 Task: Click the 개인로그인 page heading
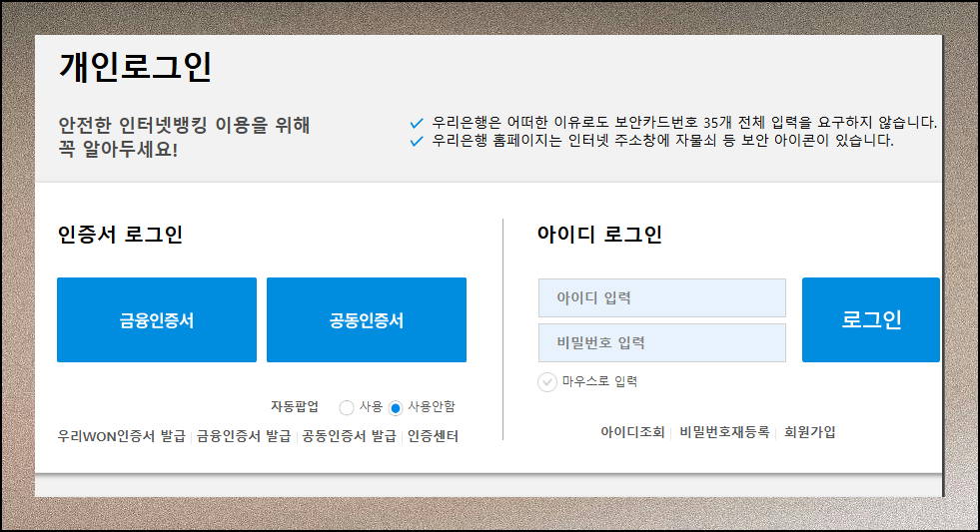pos(136,67)
